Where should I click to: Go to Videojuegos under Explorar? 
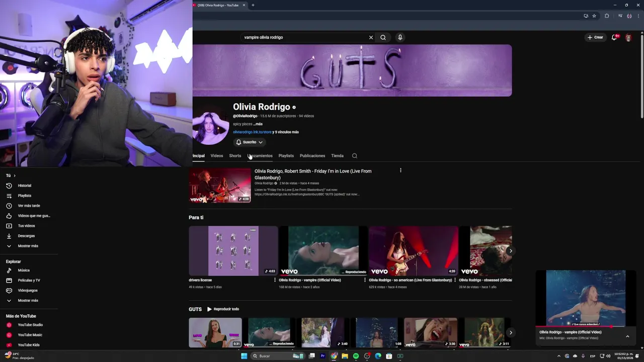pos(29,290)
